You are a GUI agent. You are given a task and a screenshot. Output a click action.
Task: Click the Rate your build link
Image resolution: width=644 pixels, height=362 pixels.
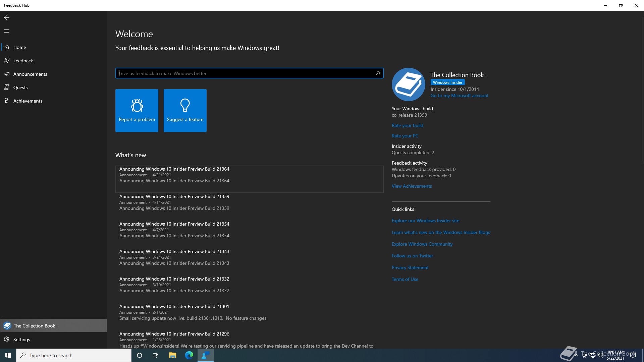pyautogui.click(x=407, y=125)
